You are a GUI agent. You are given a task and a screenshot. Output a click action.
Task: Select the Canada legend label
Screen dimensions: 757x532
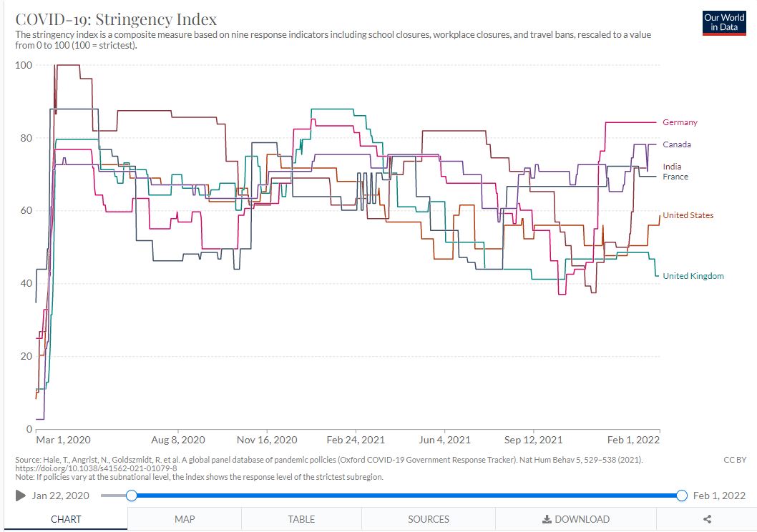pos(677,144)
